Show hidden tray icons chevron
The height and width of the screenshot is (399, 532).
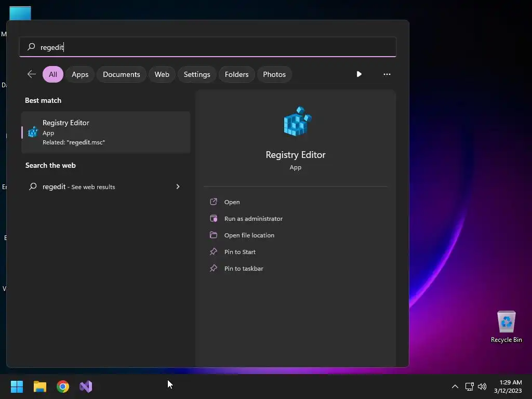(x=455, y=387)
